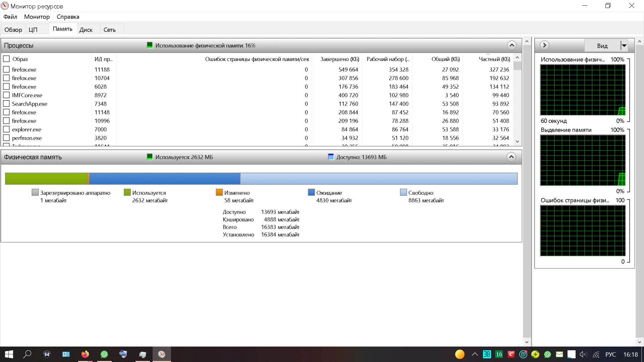Show hidden tray icons arrow
644x362 pixels.
pyautogui.click(x=475, y=354)
